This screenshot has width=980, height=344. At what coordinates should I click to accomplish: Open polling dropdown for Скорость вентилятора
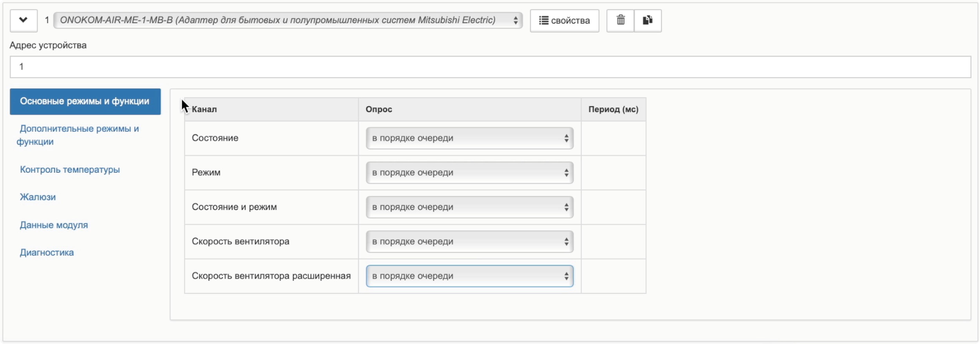469,242
